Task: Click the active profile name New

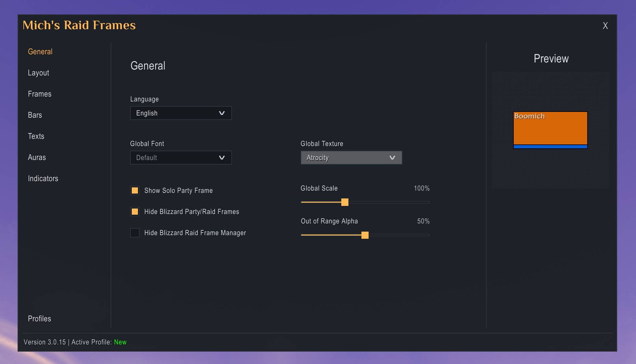Action: [x=120, y=342]
